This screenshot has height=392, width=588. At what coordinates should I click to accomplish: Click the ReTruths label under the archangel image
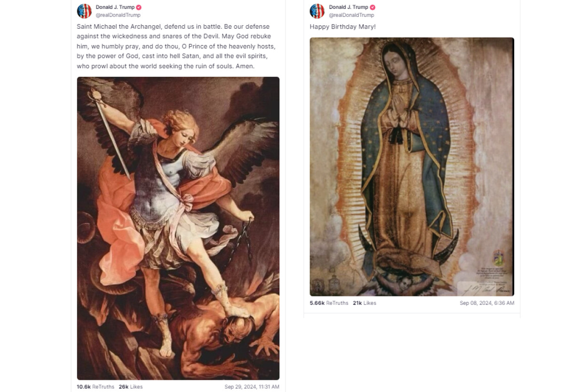tap(103, 387)
